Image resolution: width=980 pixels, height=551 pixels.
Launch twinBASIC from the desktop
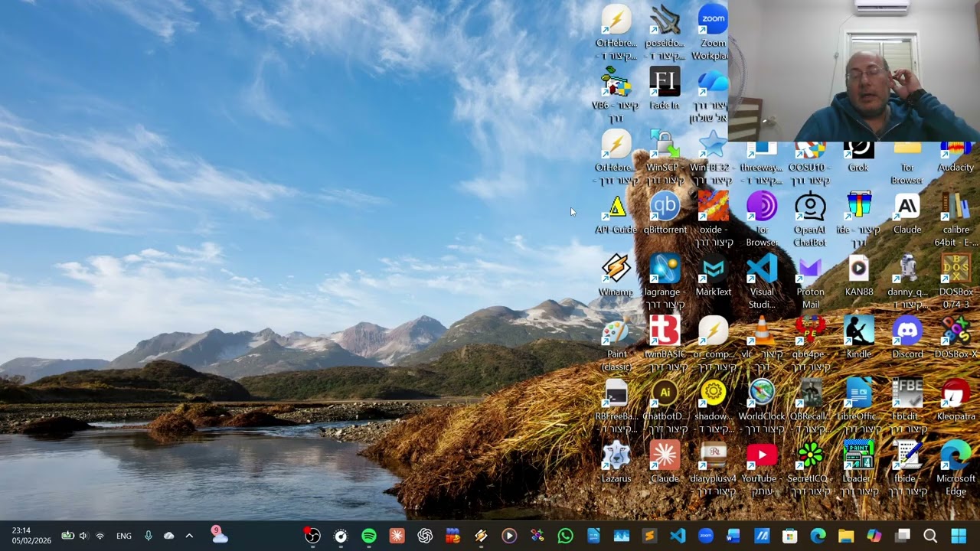click(665, 343)
